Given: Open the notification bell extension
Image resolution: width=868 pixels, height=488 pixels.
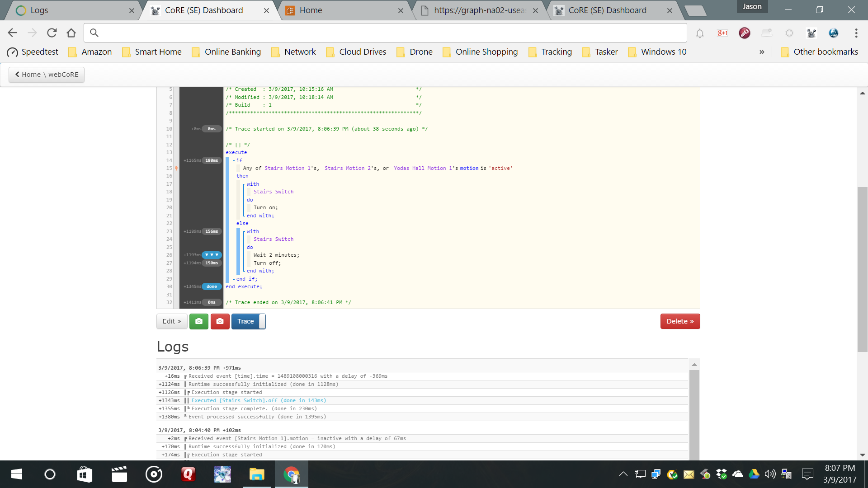Looking at the screenshot, I should 699,33.
